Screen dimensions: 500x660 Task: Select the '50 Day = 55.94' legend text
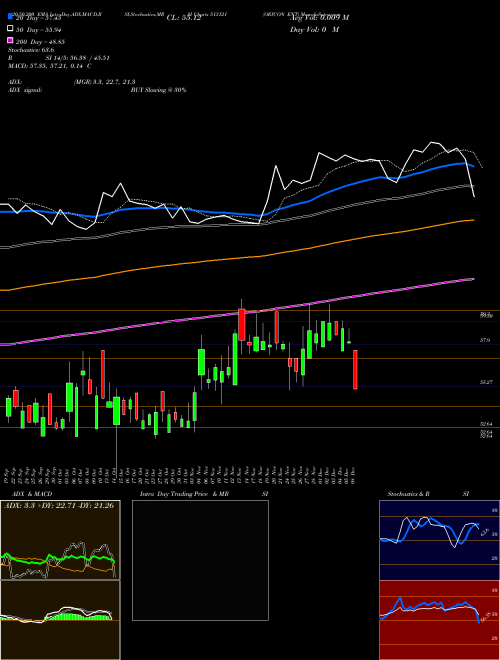[40, 30]
